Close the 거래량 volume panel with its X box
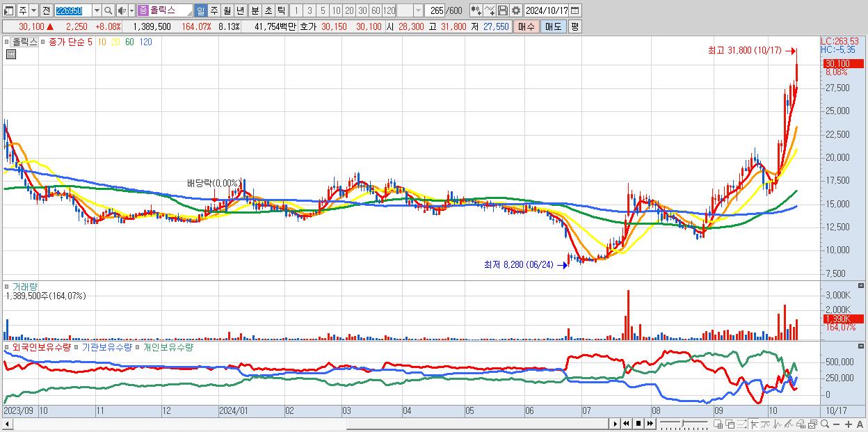This screenshot has height=432, width=868. click(x=862, y=286)
